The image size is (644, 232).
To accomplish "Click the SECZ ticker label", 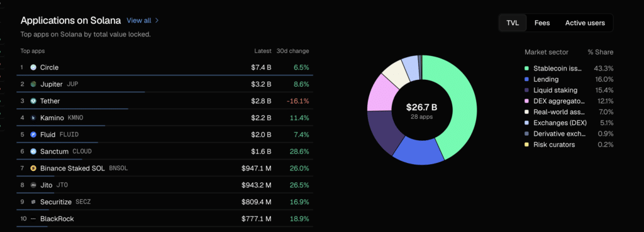I will click(84, 202).
